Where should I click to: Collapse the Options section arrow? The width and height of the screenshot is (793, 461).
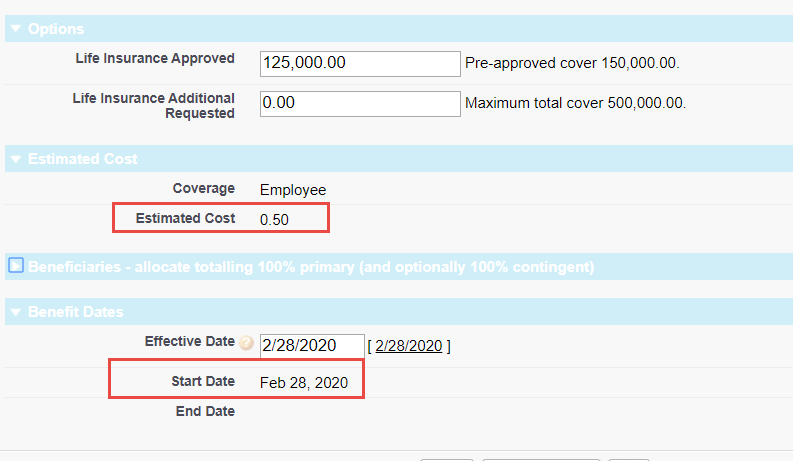[15, 29]
